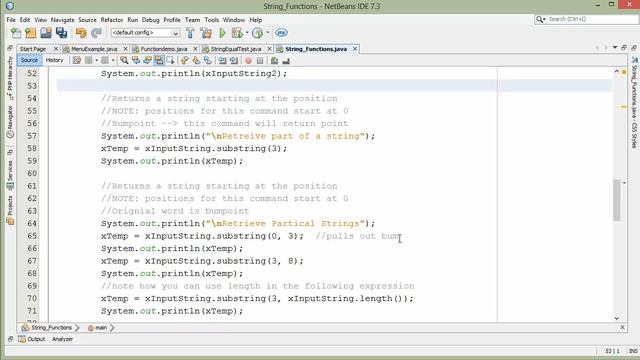The width and height of the screenshot is (640, 360).
Task: Click the Clean and Build Project icon
Action: 206,33
